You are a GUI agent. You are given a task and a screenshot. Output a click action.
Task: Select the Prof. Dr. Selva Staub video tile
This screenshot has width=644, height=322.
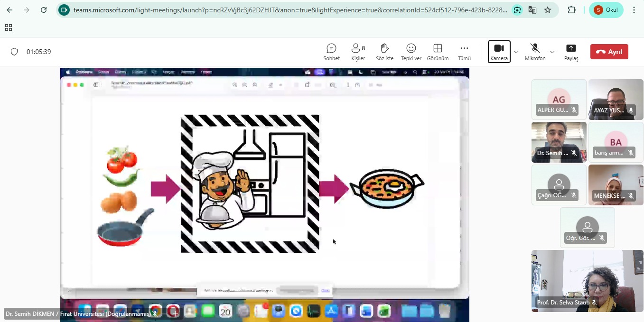tap(587, 281)
